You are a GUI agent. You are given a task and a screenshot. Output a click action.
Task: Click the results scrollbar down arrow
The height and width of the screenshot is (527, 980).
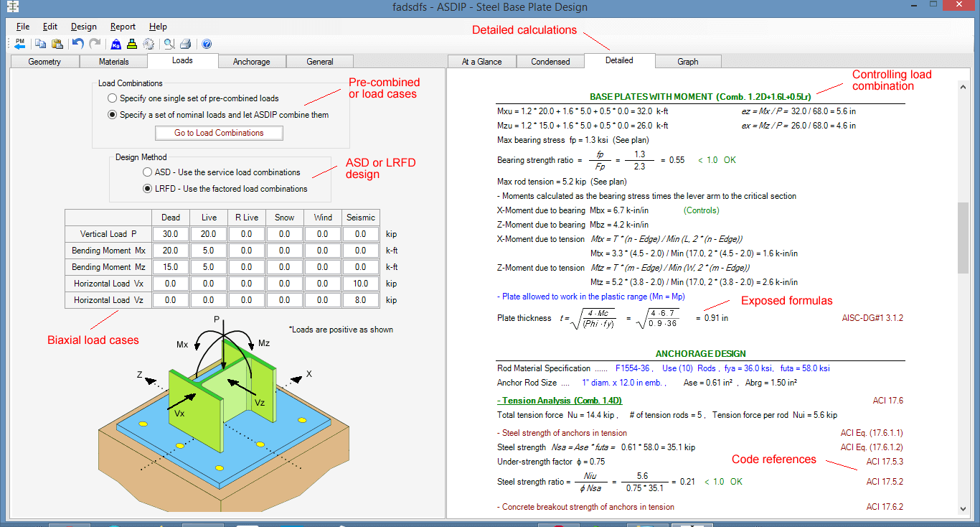pyautogui.click(x=963, y=508)
